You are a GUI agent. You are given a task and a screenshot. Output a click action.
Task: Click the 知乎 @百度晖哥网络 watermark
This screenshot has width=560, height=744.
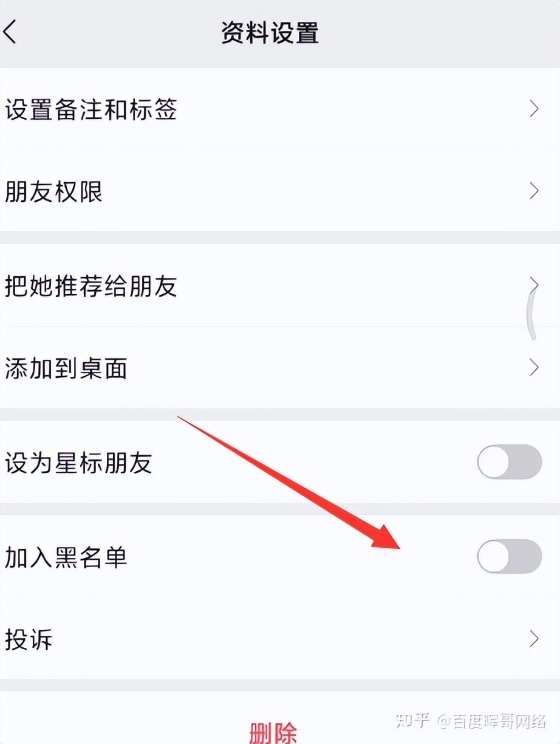point(471,722)
